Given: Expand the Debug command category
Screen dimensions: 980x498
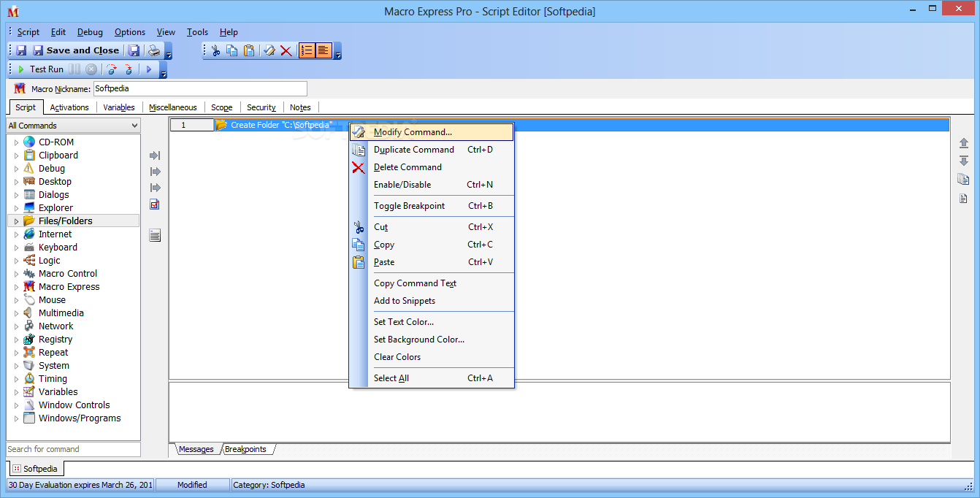Looking at the screenshot, I should tap(17, 169).
